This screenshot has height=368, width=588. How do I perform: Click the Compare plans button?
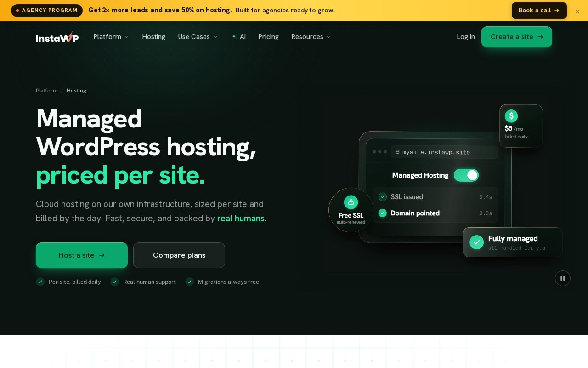pos(179,255)
